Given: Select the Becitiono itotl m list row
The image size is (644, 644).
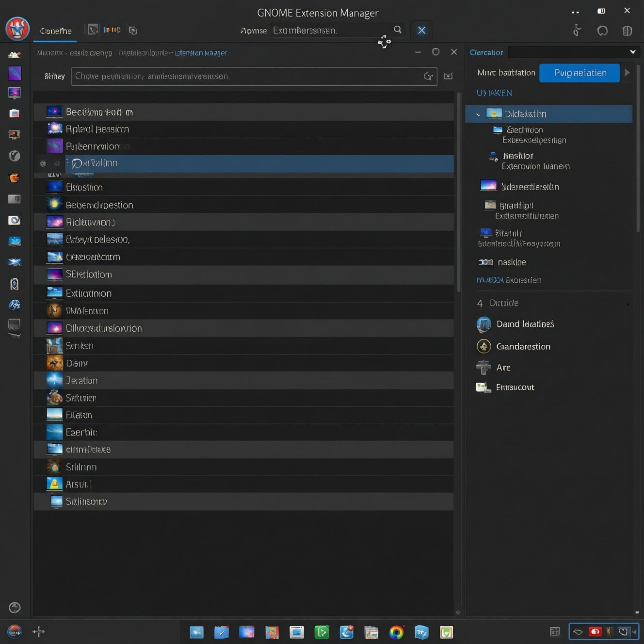Looking at the screenshot, I should tap(243, 112).
